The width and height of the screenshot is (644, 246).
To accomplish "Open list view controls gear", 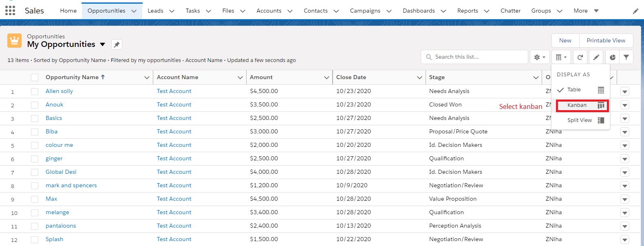I will pos(540,57).
